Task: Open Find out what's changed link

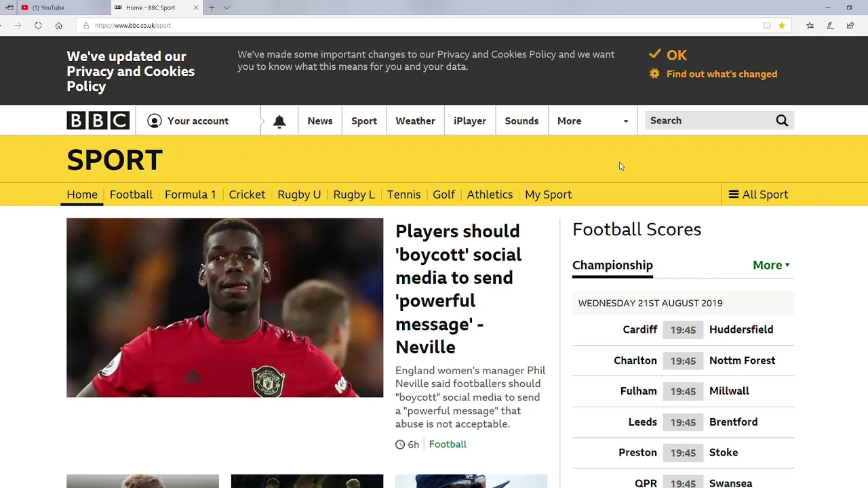Action: click(722, 74)
